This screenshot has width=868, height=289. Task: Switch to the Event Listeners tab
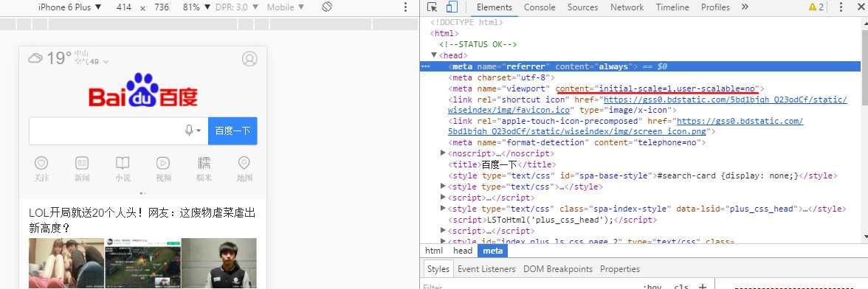point(486,269)
